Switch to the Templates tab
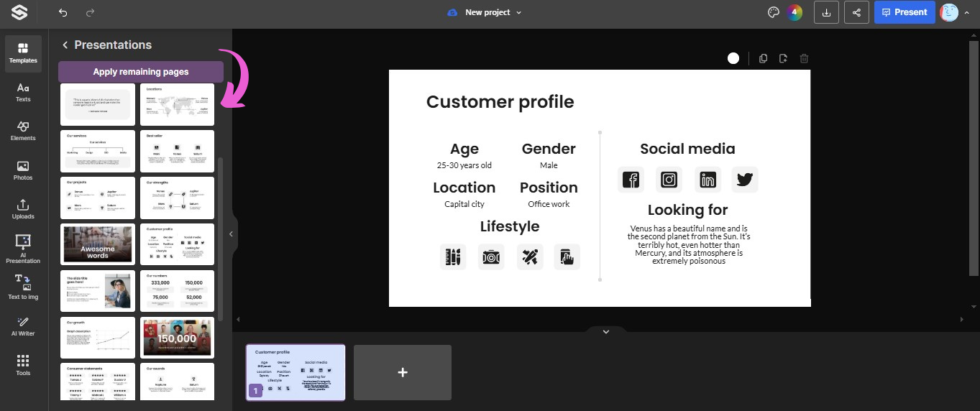The height and width of the screenshot is (411, 980). 22,52
